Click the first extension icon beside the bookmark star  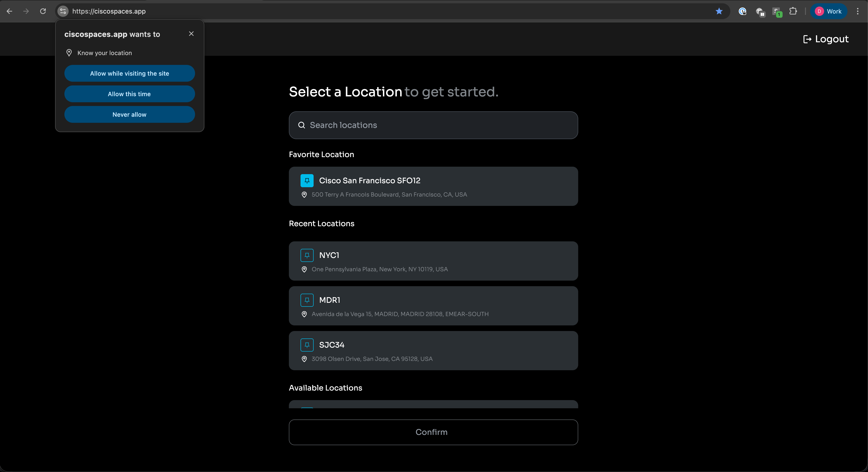coord(742,11)
